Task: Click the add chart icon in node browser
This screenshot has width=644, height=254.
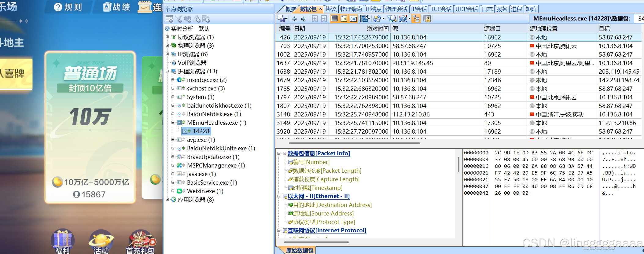Action: (188, 19)
